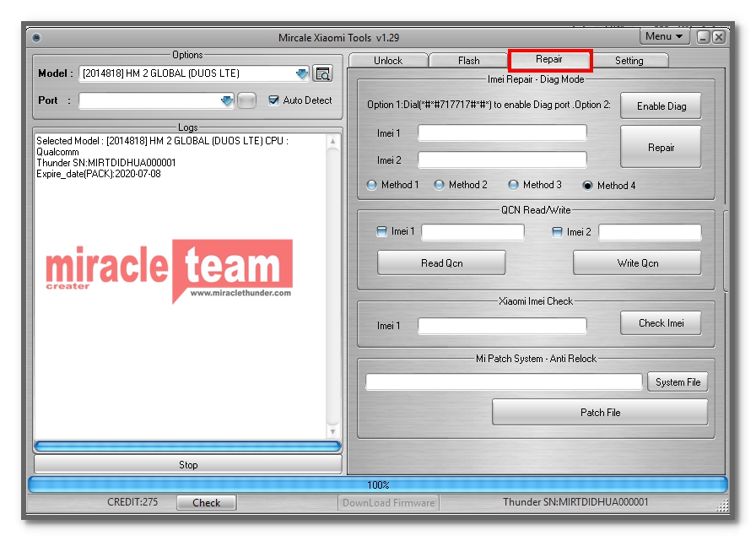
Task: Click the Stop button below logs
Action: pos(188,465)
